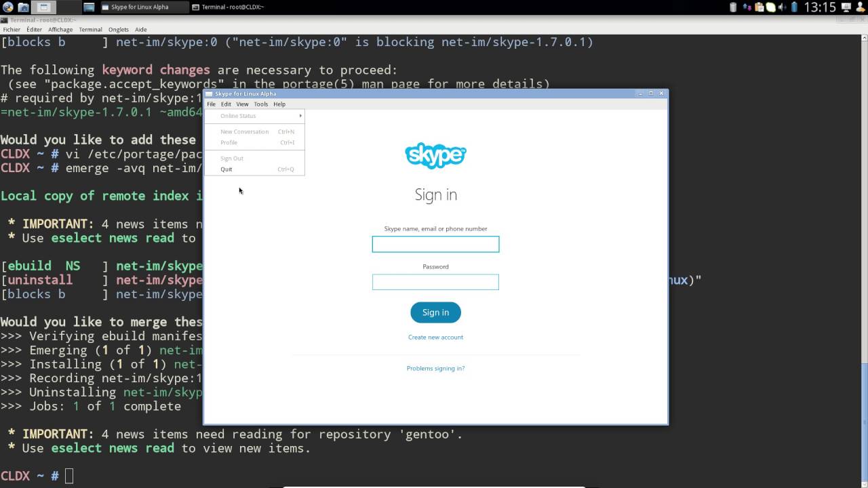This screenshot has width=868, height=488.
Task: Focus the Skype name, email or phone field
Action: (x=435, y=244)
